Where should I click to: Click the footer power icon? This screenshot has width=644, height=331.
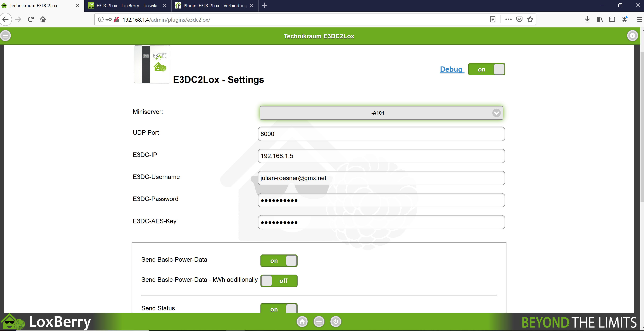(x=335, y=322)
